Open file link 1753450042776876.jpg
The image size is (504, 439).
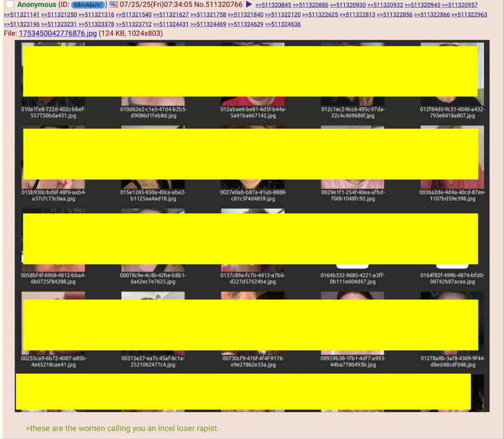click(x=58, y=33)
